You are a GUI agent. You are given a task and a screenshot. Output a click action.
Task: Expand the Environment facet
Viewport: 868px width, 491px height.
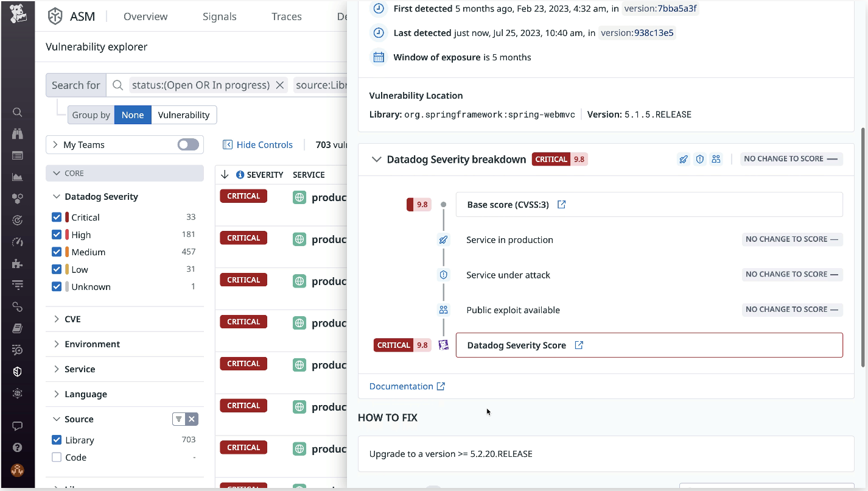coord(57,344)
